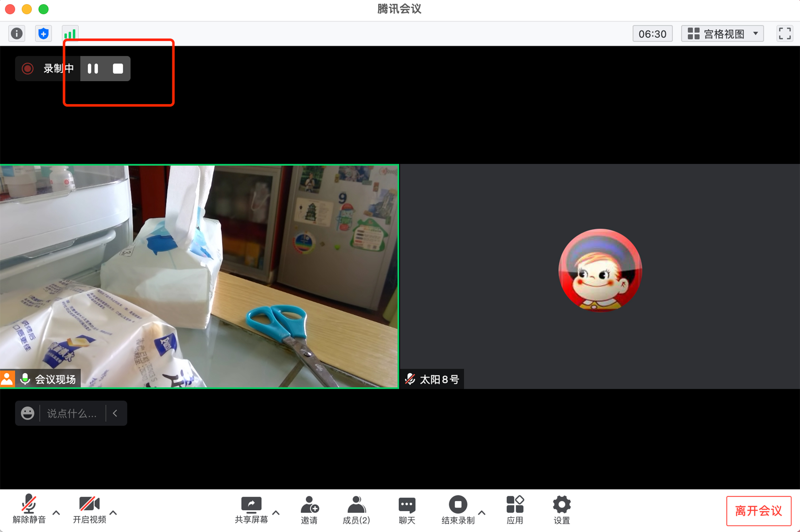This screenshot has width=800, height=532.
Task: Unmute microphone via 解除静音
Action: [29, 509]
